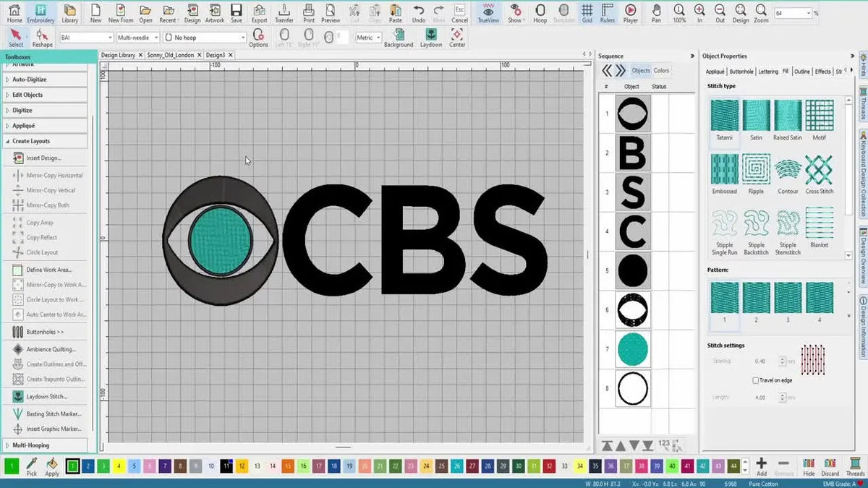Open the stitch Player

(x=631, y=13)
